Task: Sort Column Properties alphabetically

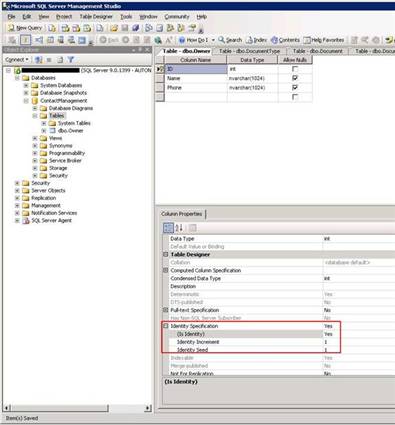Action: click(x=179, y=228)
